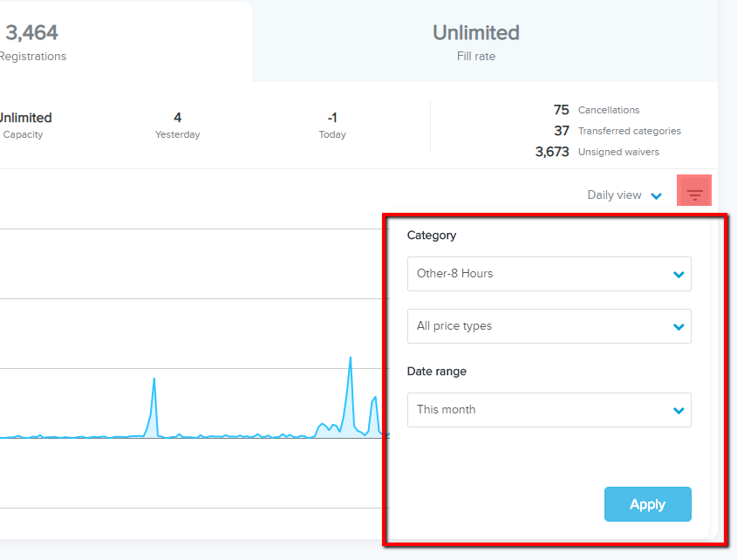Click the Today registrations stat
Viewport: 737px width, 560px height.
point(331,125)
